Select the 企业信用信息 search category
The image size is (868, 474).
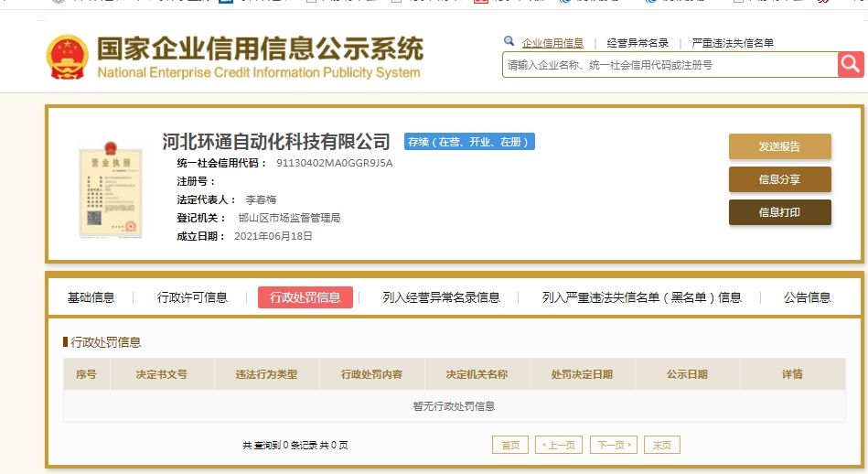tap(552, 43)
